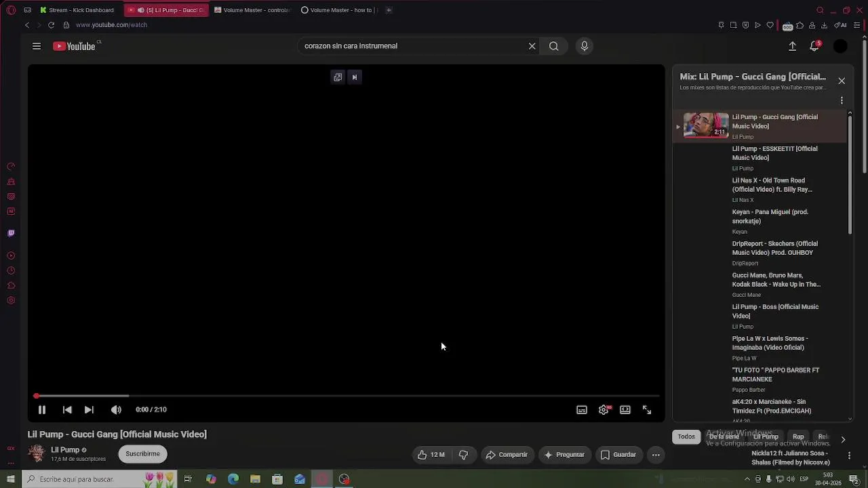868x488 pixels.
Task: Dislike the video
Action: click(x=464, y=455)
